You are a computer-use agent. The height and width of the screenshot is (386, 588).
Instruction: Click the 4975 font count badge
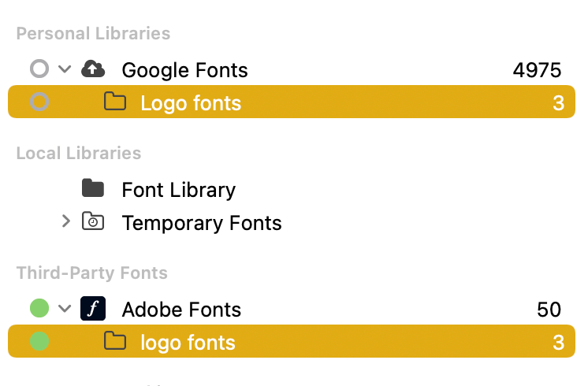point(537,70)
